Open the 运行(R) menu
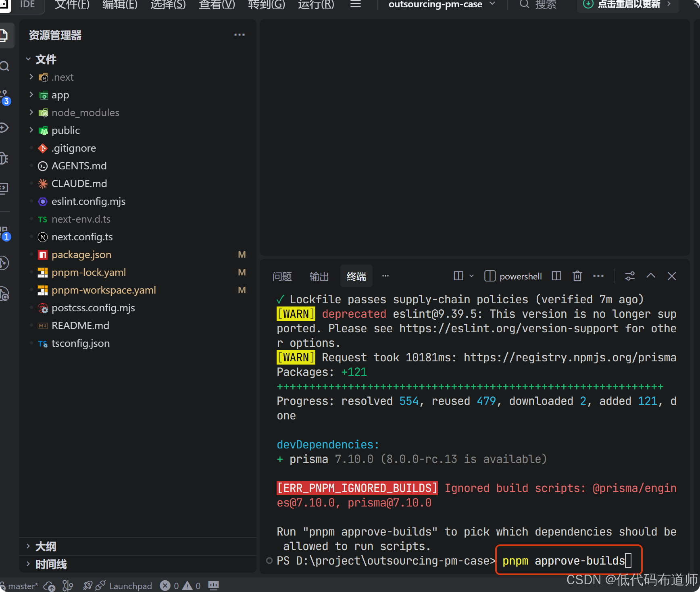Image resolution: width=700 pixels, height=592 pixels. [316, 4]
